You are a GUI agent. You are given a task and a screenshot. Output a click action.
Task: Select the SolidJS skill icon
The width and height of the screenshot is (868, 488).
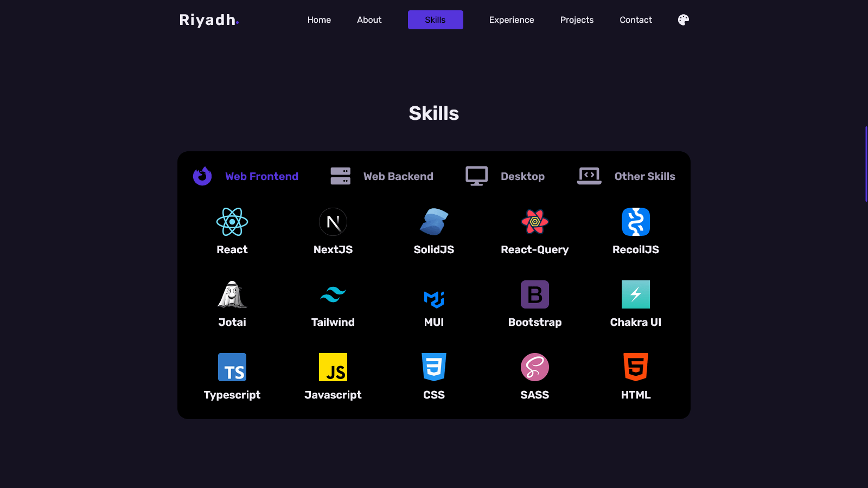(x=433, y=221)
